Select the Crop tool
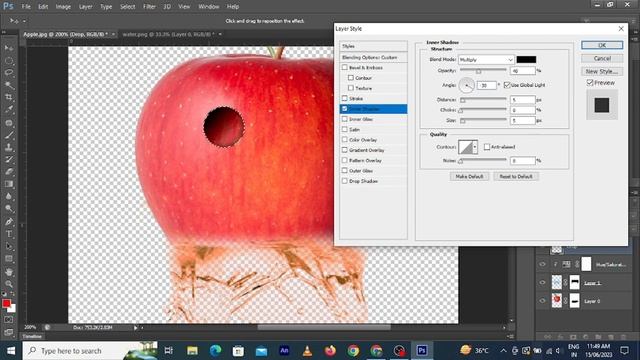The width and height of the screenshot is (640, 360). 9,97
